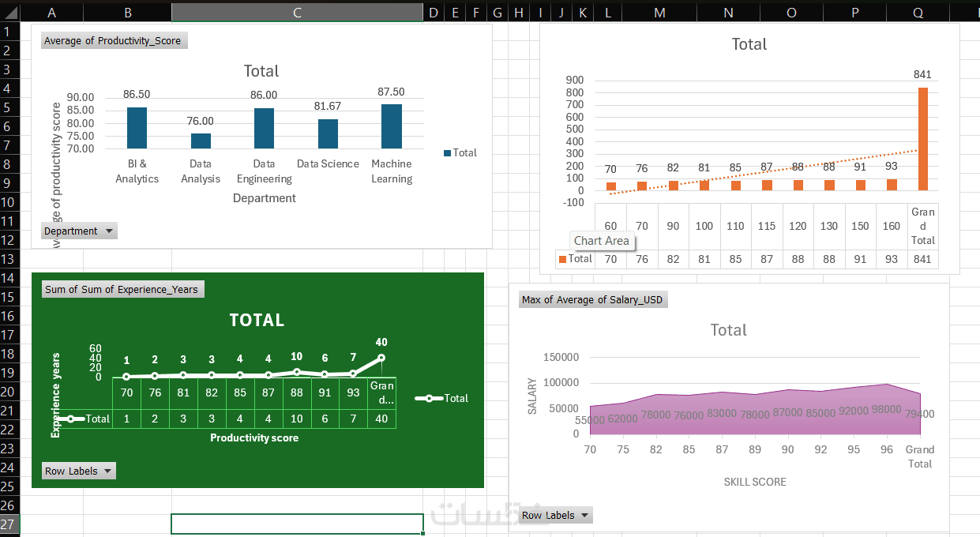The image size is (980, 537).
Task: Select the SALARY axis title
Action: (x=532, y=396)
